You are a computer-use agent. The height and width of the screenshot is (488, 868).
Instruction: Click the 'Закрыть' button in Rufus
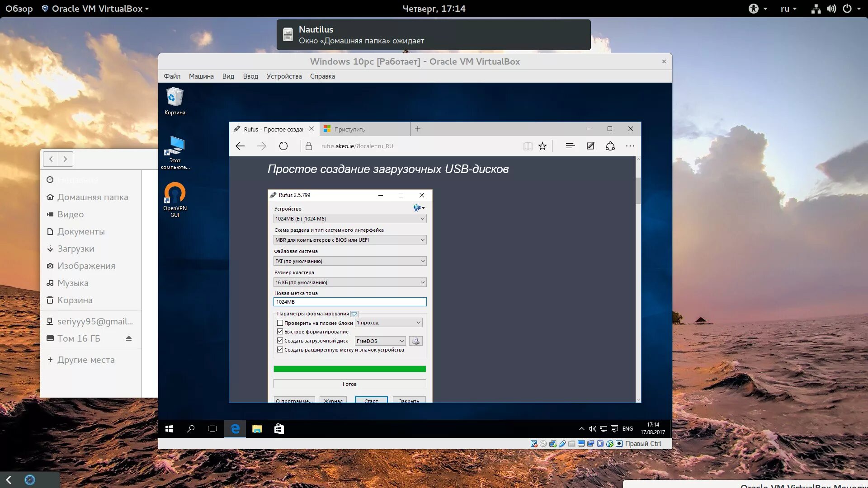pyautogui.click(x=409, y=400)
